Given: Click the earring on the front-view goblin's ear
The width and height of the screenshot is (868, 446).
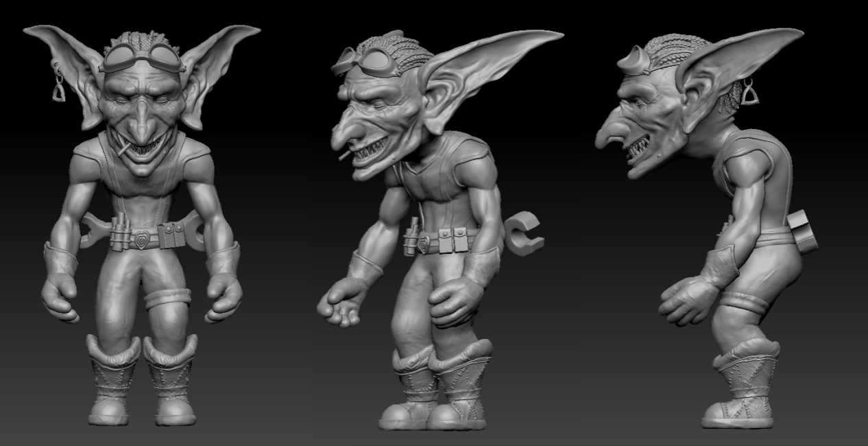Looking at the screenshot, I should pos(58,90).
